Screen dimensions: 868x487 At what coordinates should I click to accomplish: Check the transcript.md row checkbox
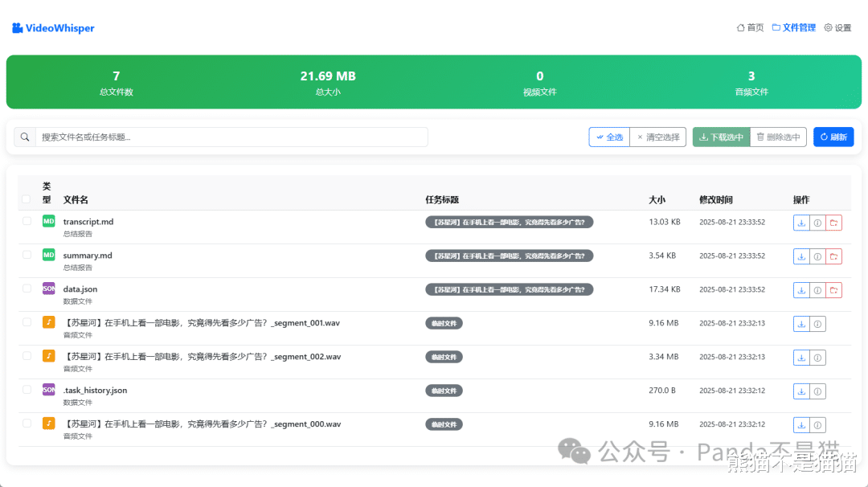click(27, 221)
